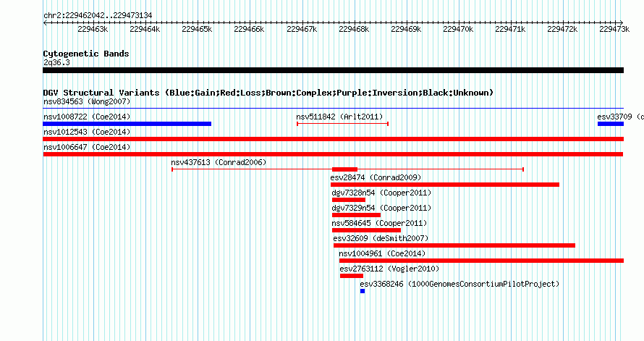The width and height of the screenshot is (644, 341).
Task: Select the red dgv7329n54 loss bar
Action: [x=356, y=215]
